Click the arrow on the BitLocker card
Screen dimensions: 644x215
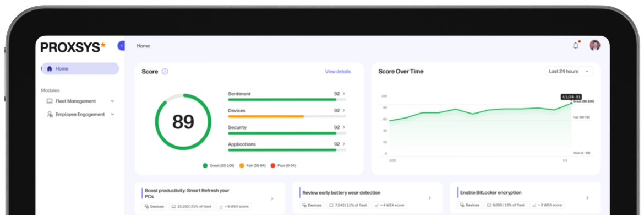587,198
